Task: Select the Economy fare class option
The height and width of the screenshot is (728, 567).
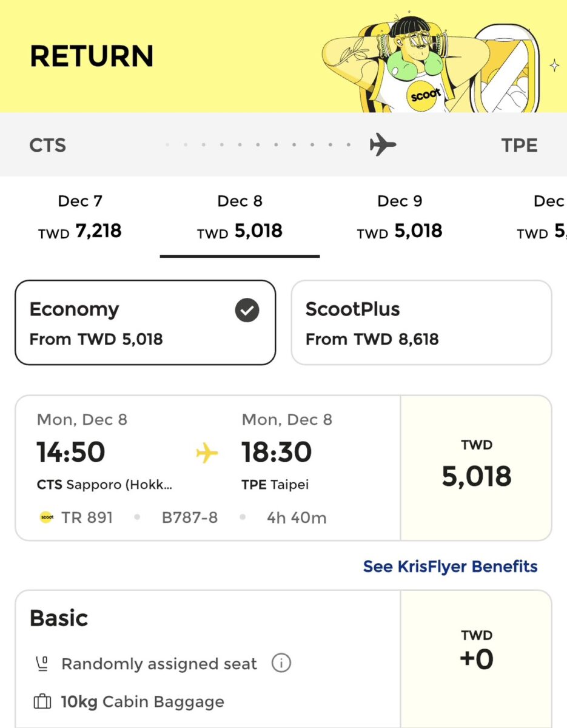Action: (x=146, y=323)
